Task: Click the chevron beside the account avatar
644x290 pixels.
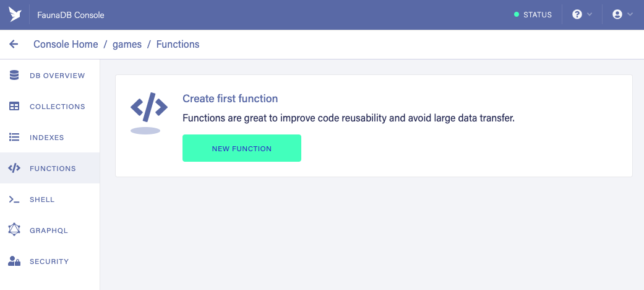Action: (630, 14)
